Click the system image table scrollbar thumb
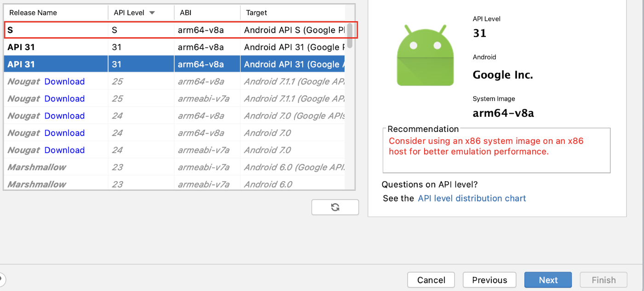 tap(350, 35)
